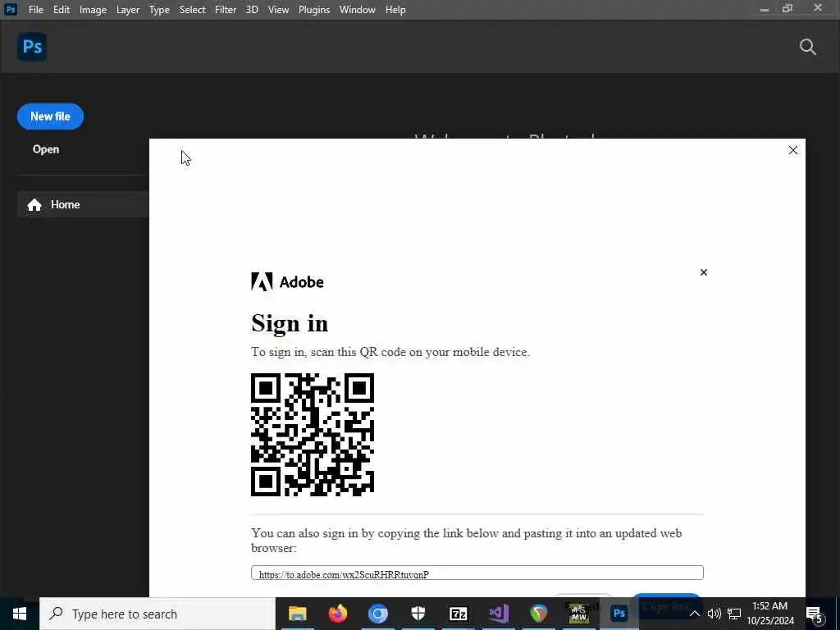Open the clock showing 1:52 AM
Screen dimensions: 840x630
[769, 614]
